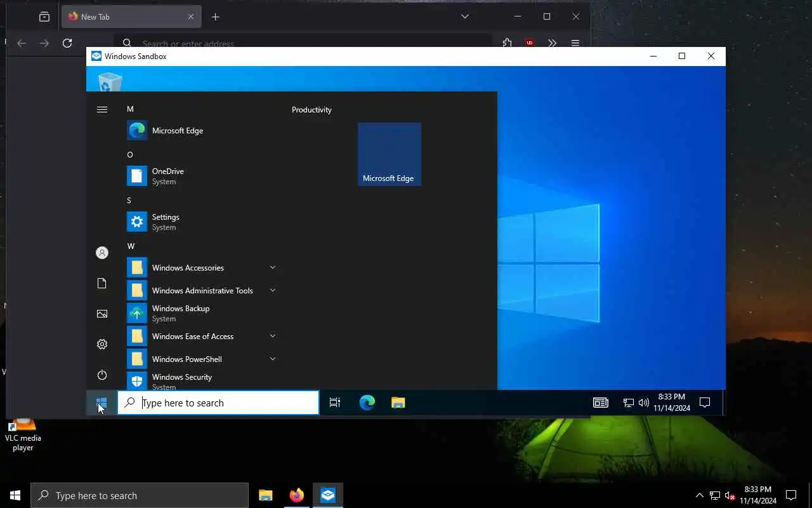812x508 pixels.
Task: Click the host taskbar search box
Action: point(140,495)
